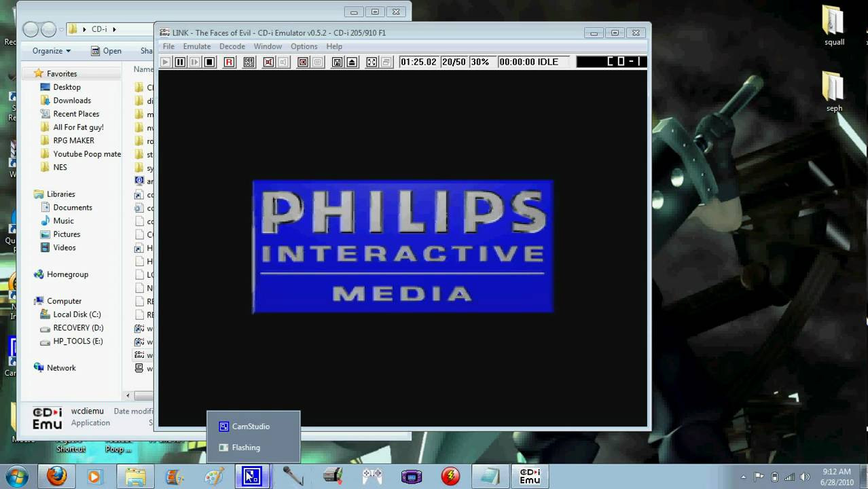
Task: Open the squall folder on the desktop
Action: [x=834, y=26]
